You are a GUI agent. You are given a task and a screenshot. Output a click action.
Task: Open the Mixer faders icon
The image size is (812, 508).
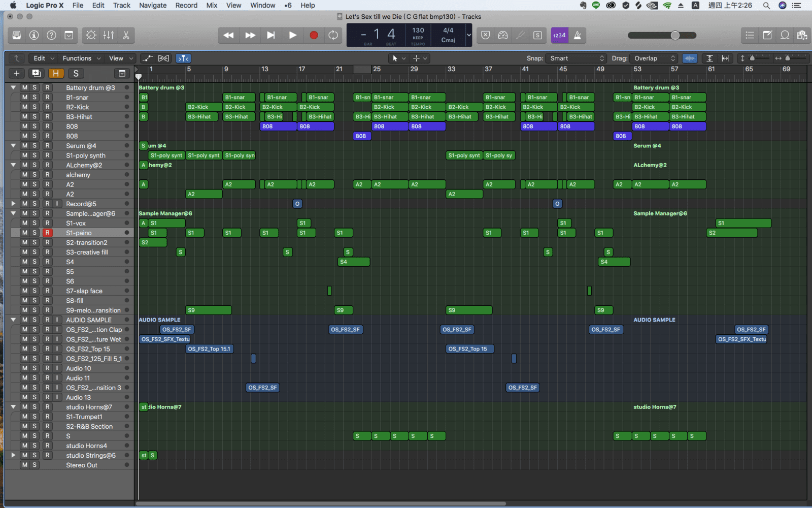(x=109, y=35)
